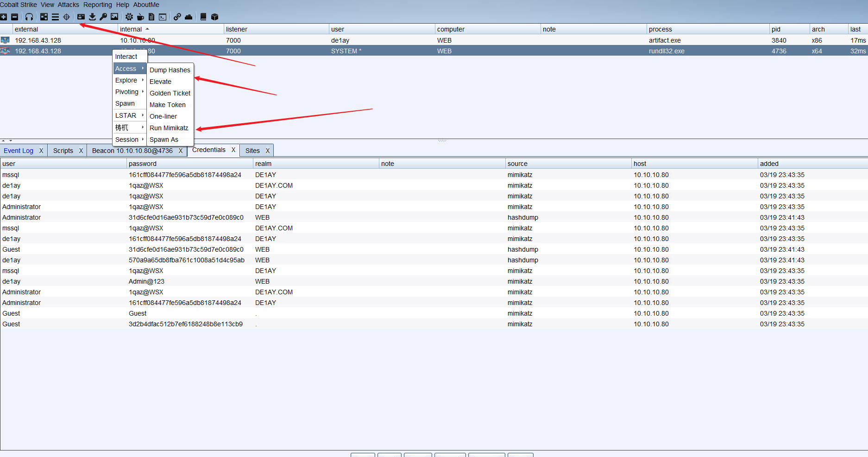The image size is (868, 457).
Task: Open the Reporting menu
Action: point(98,5)
